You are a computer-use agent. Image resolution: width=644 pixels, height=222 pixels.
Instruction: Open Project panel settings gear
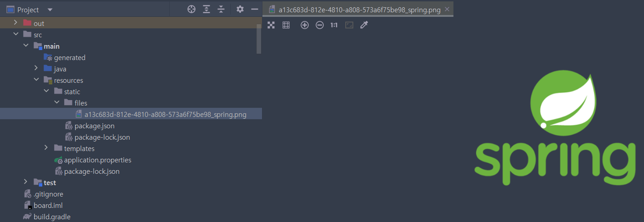[240, 9]
